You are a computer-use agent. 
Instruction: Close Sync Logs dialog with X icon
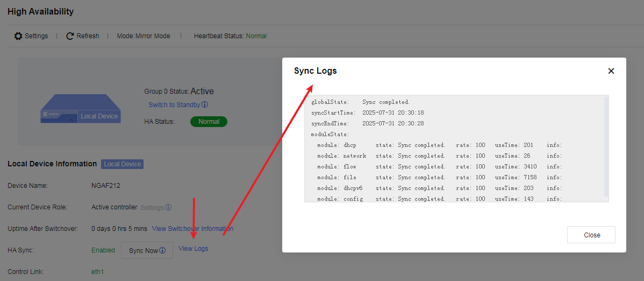point(611,71)
